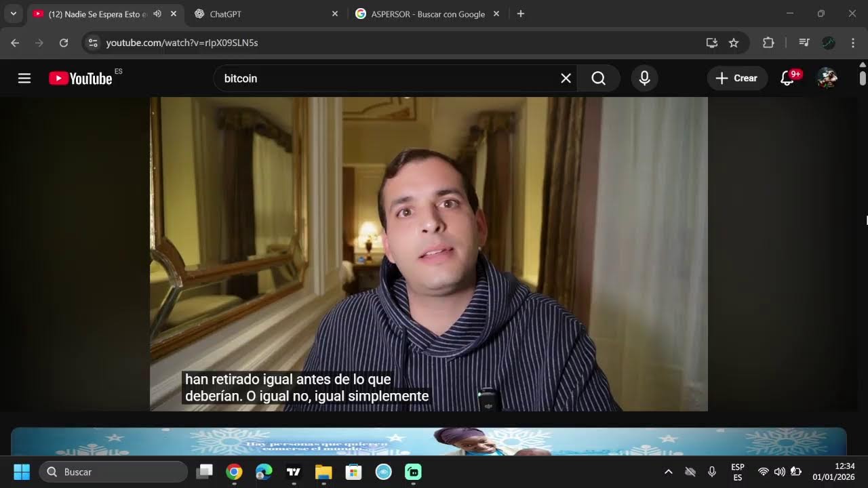Click the crossed-out cloud tray icon

pos(690,472)
